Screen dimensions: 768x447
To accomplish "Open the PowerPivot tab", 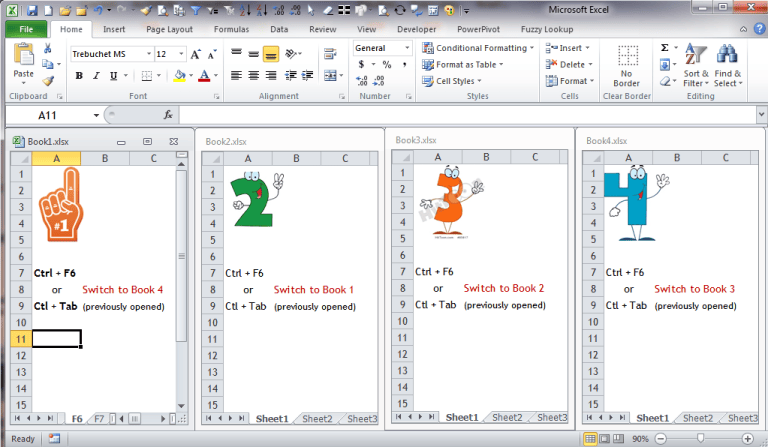I will [479, 29].
